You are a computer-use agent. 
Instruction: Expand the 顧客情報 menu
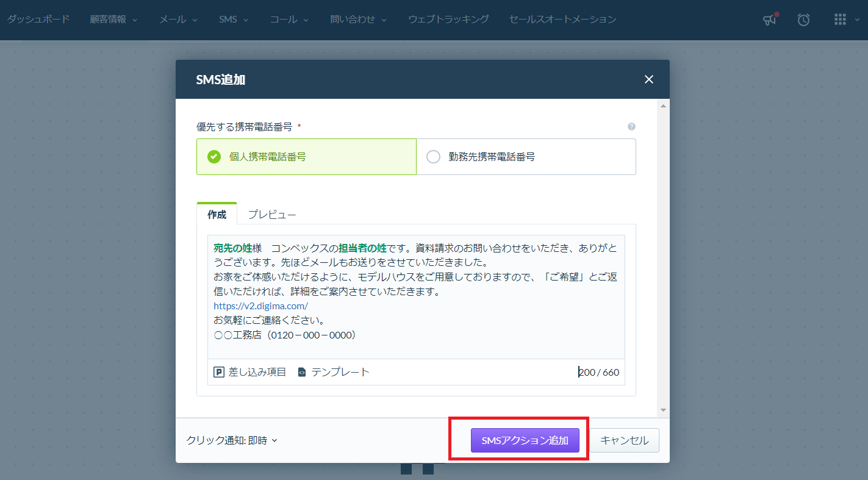point(113,20)
